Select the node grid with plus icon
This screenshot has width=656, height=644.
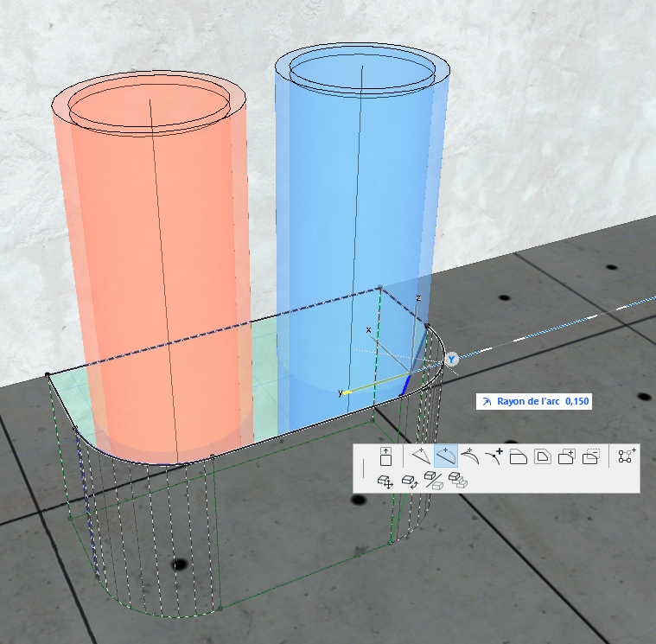pos(627,456)
